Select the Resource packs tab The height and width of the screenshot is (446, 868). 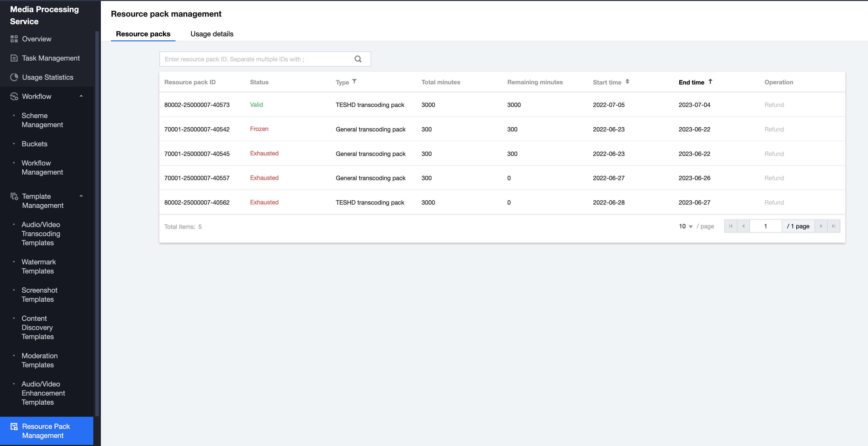point(143,34)
